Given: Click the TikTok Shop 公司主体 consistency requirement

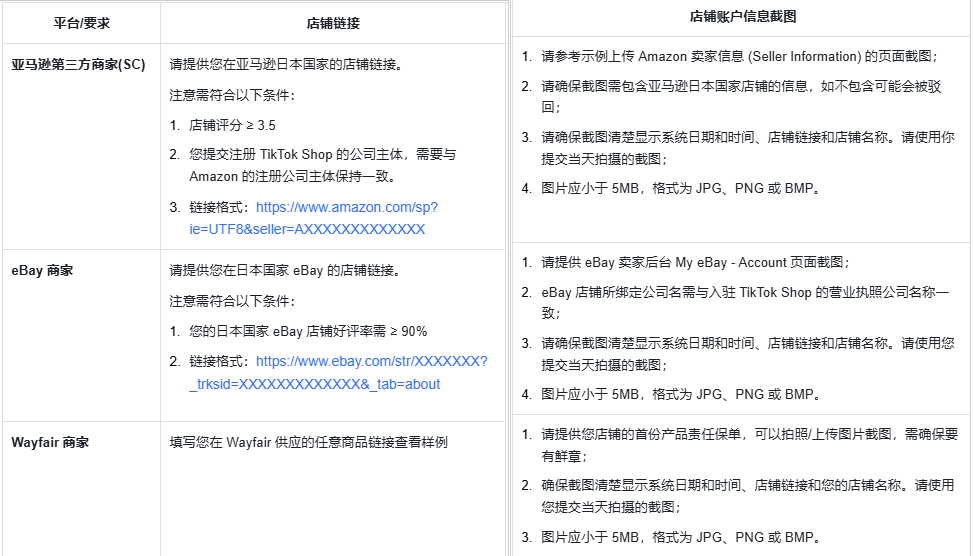Looking at the screenshot, I should (x=323, y=165).
